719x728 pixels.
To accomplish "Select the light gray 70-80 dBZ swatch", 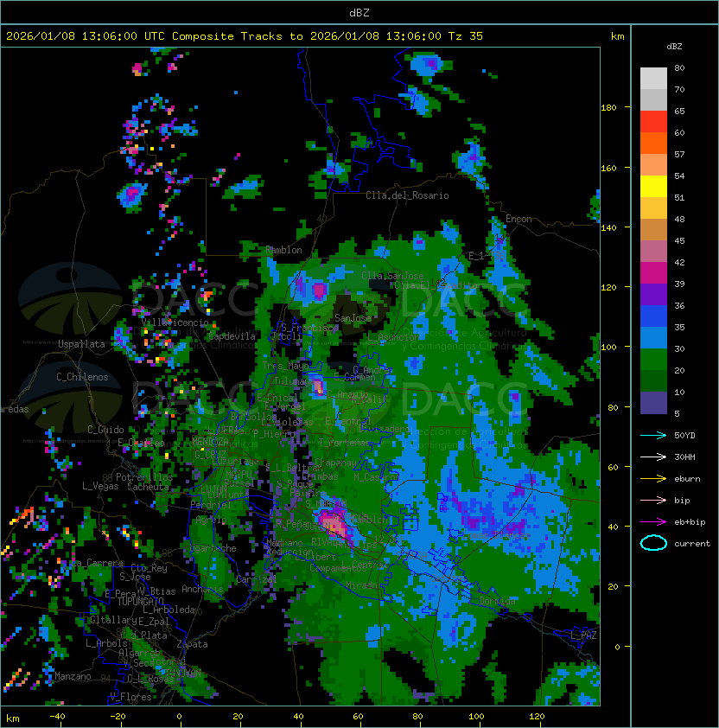I will tap(653, 78).
